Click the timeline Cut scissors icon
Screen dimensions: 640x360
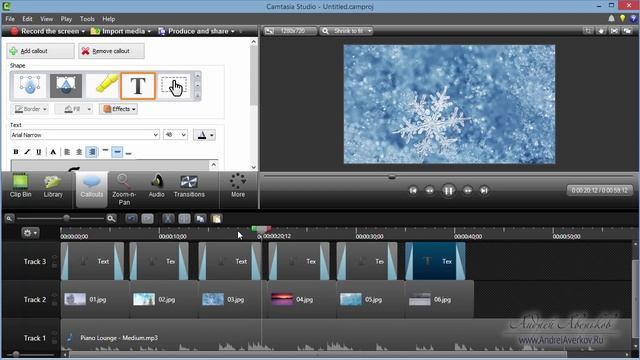(x=168, y=219)
